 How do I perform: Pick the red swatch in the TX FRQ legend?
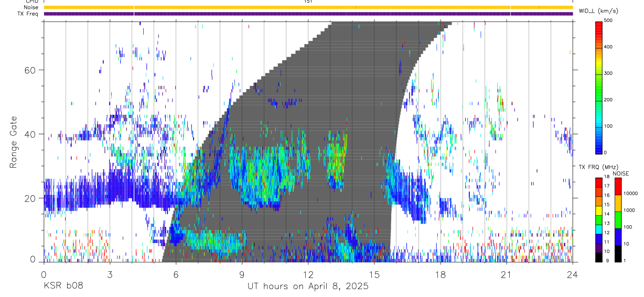pyautogui.click(x=598, y=182)
